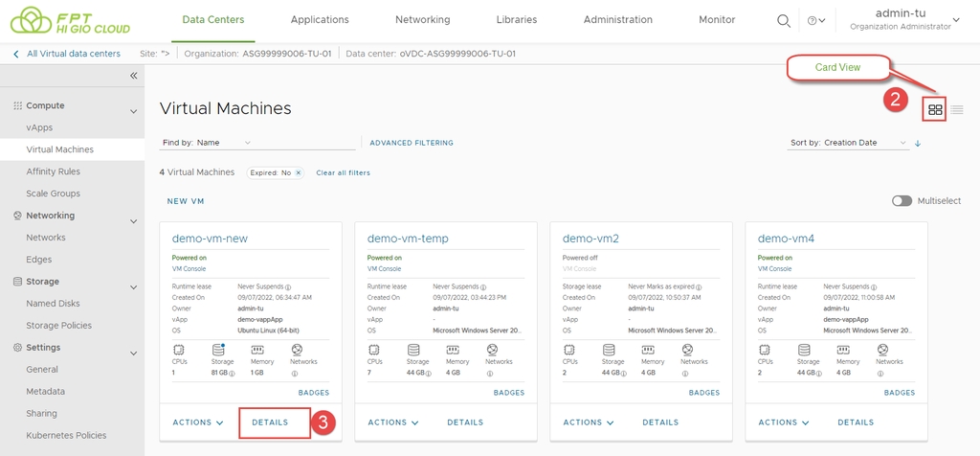The height and width of the screenshot is (456, 980).
Task: Collapse the Compute section in sidebar
Action: click(134, 110)
